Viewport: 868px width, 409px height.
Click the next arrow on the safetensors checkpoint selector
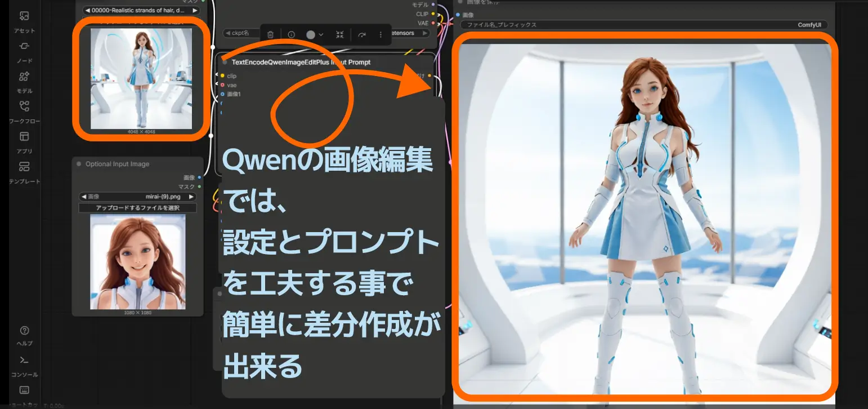(x=426, y=33)
